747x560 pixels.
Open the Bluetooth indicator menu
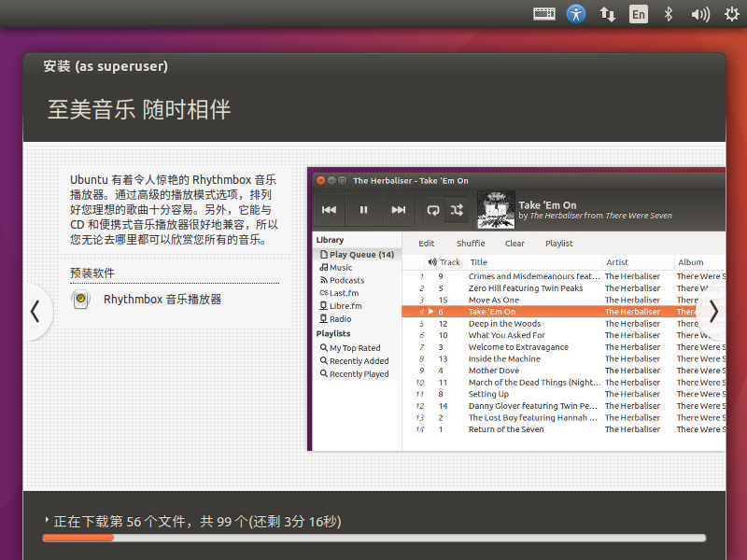[669, 14]
